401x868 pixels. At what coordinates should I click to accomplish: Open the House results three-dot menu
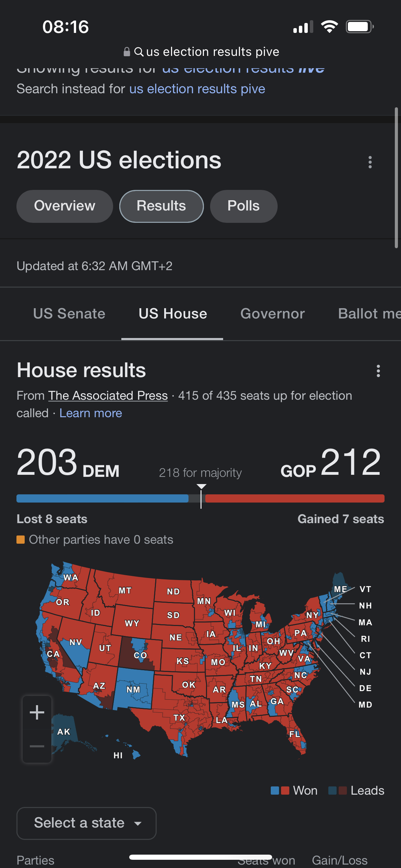point(378,371)
